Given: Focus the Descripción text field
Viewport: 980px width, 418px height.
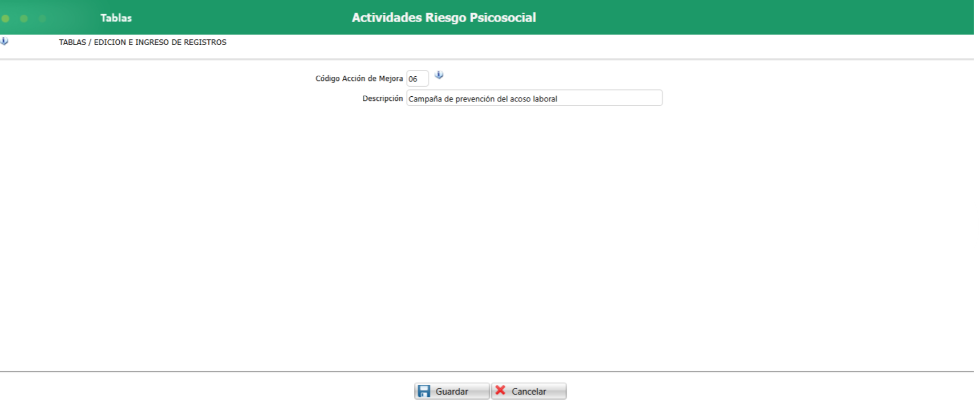Looking at the screenshot, I should click(534, 98).
